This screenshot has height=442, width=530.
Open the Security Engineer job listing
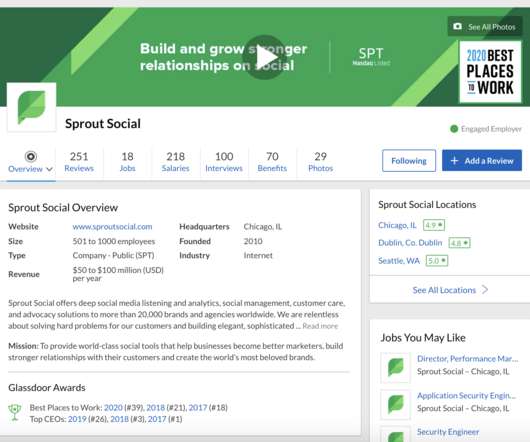click(448, 432)
